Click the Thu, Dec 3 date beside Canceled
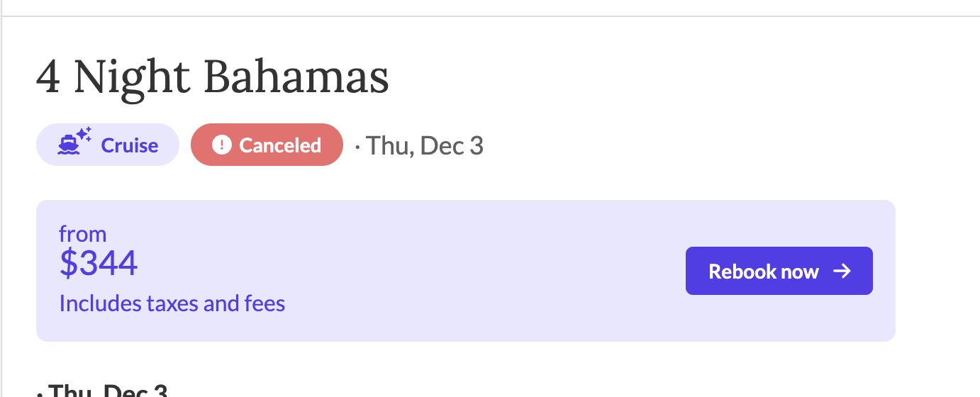Viewport: 980px width, 397px height. click(x=425, y=145)
